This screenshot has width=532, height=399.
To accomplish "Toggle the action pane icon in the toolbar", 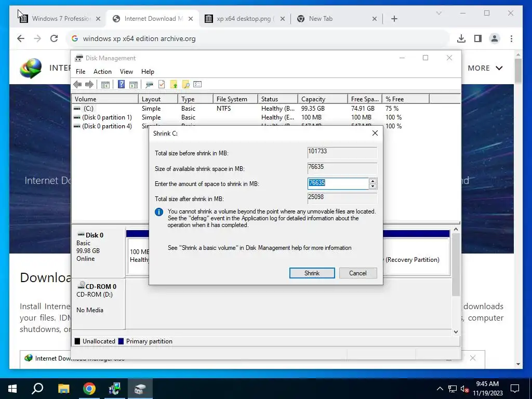I will [x=134, y=85].
